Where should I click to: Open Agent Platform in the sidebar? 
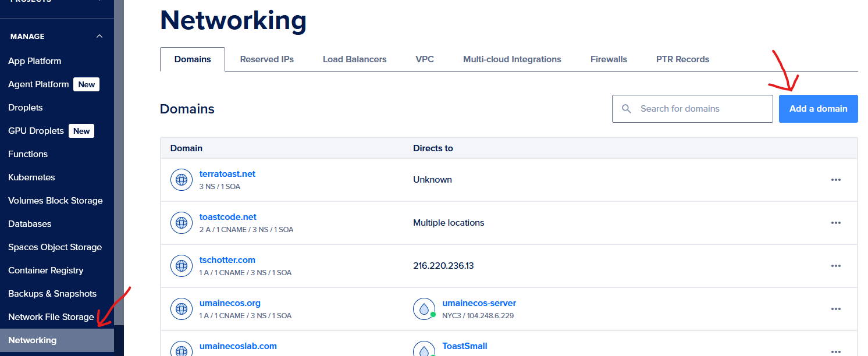(x=38, y=84)
